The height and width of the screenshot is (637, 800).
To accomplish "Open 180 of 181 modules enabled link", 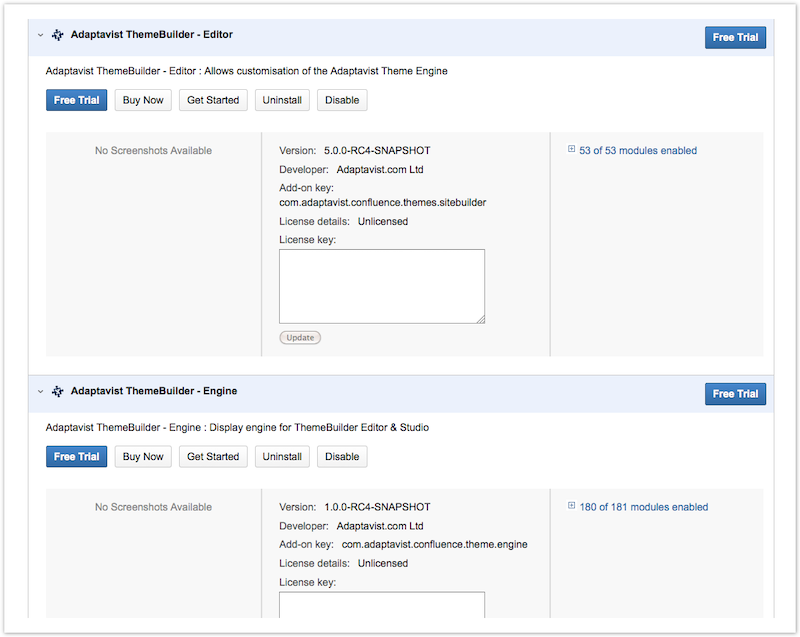I will point(643,507).
